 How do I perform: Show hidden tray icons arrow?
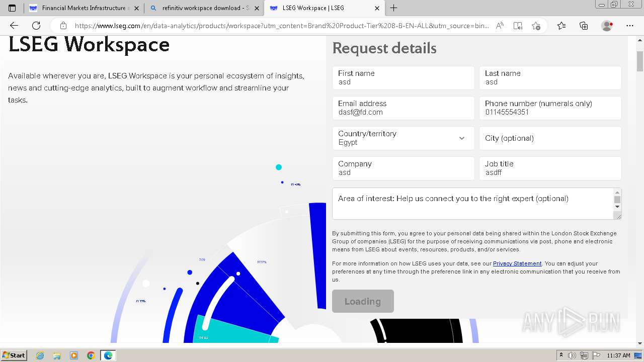561,355
